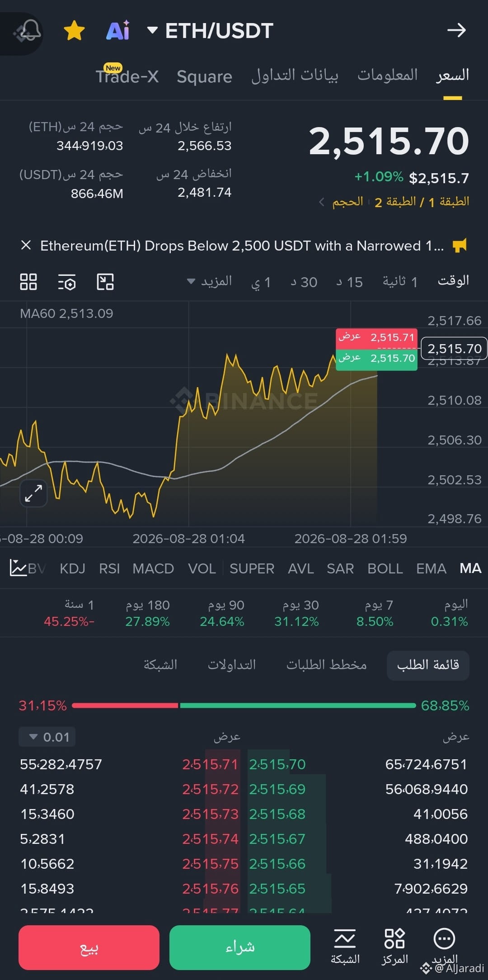Open the AI assistant icon
Image resolution: width=488 pixels, height=980 pixels.
[118, 30]
